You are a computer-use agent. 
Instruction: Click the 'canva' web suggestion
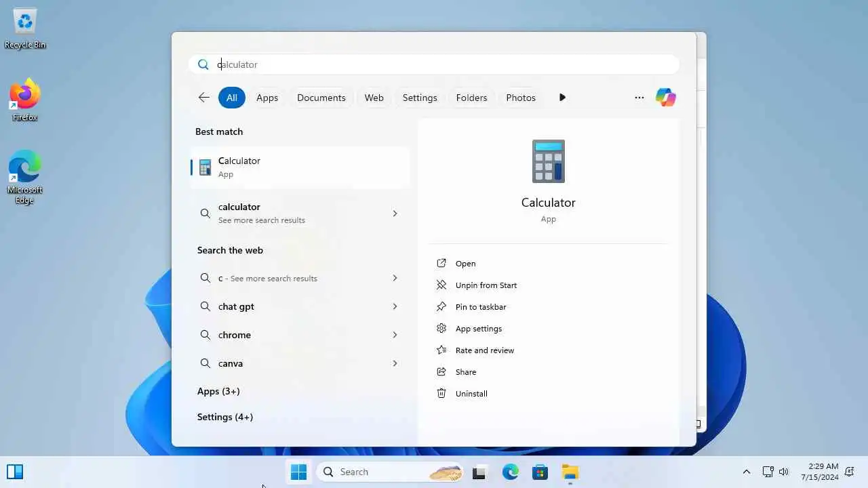300,363
